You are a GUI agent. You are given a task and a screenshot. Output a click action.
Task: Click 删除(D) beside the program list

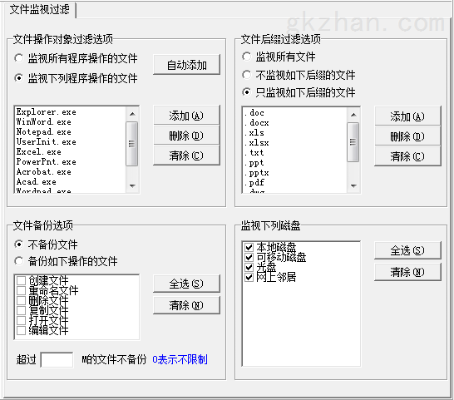coord(187,136)
